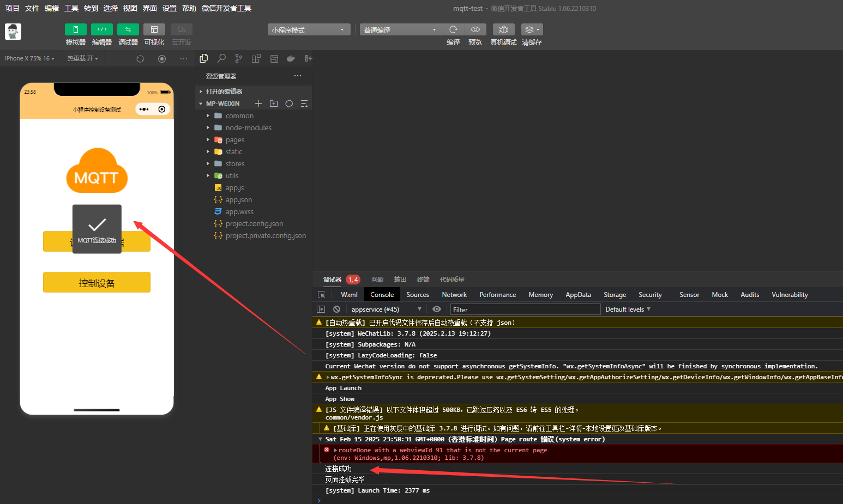This screenshot has height=504, width=843.
Task: Open the Default levels dropdown
Action: tap(628, 309)
